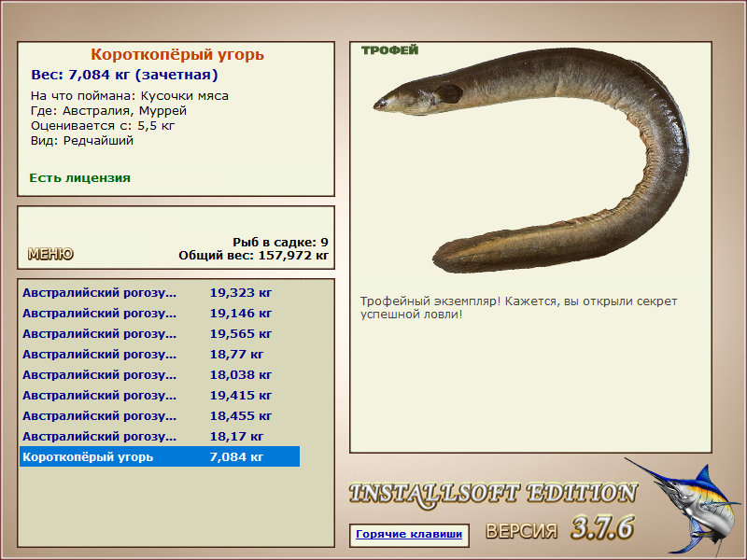
Task: Select the fish row weighing 18,77 кг
Action: (x=160, y=355)
